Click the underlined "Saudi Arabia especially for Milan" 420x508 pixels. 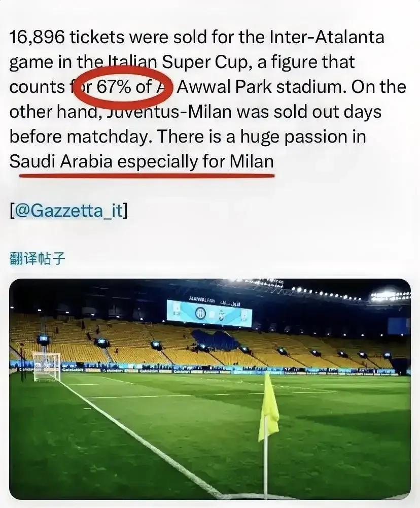click(x=142, y=161)
